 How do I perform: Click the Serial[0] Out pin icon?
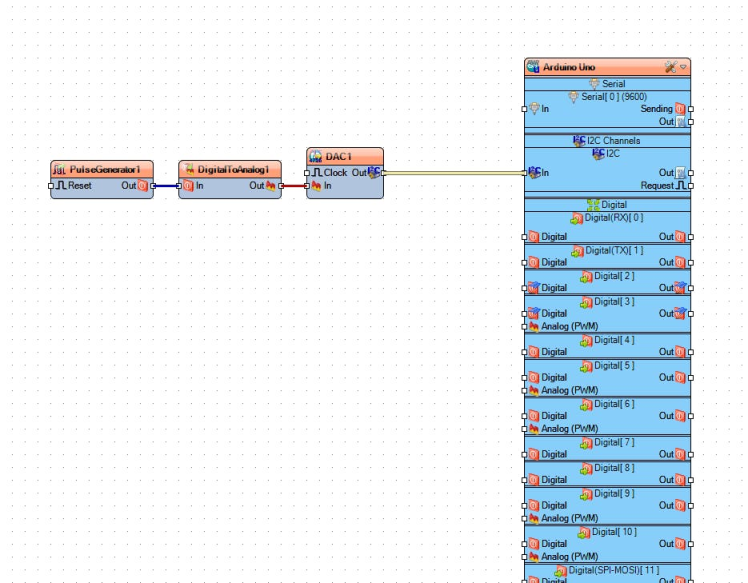click(x=681, y=121)
